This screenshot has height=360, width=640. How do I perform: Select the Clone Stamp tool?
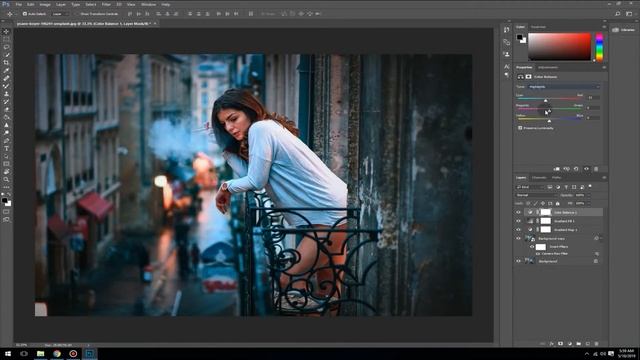coord(6,94)
